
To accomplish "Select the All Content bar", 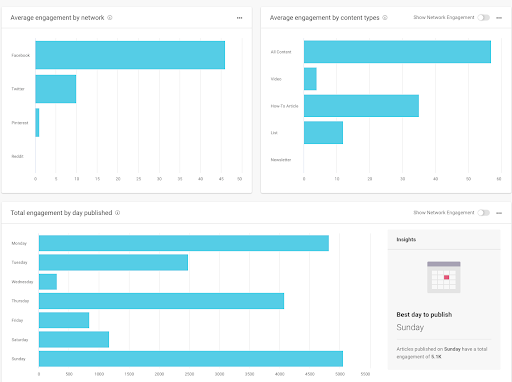I will [397, 52].
